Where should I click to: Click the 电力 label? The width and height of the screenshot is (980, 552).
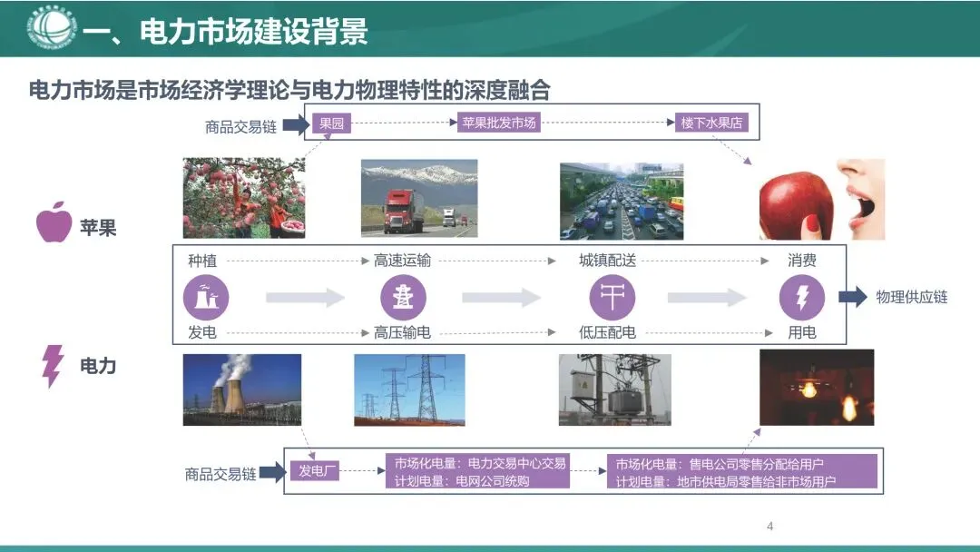(98, 366)
